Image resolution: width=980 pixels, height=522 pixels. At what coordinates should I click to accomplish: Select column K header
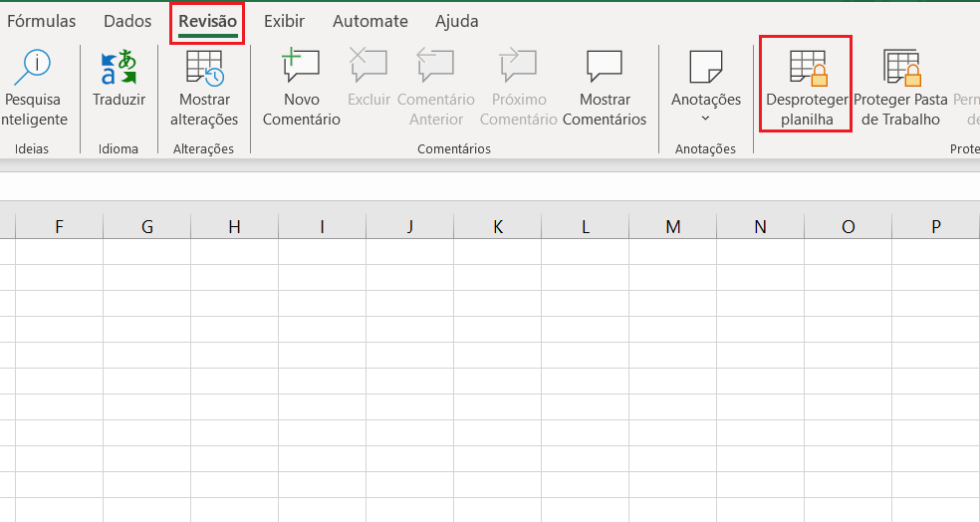pyautogui.click(x=498, y=226)
